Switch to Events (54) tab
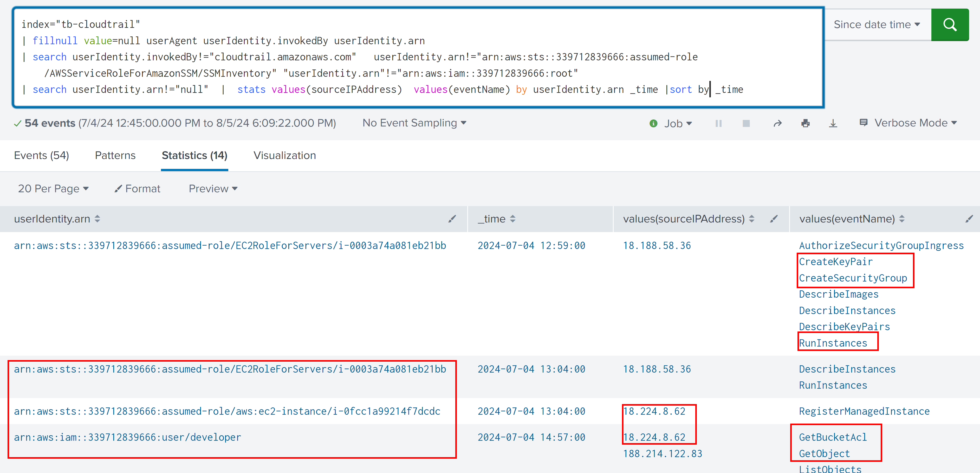 click(41, 155)
